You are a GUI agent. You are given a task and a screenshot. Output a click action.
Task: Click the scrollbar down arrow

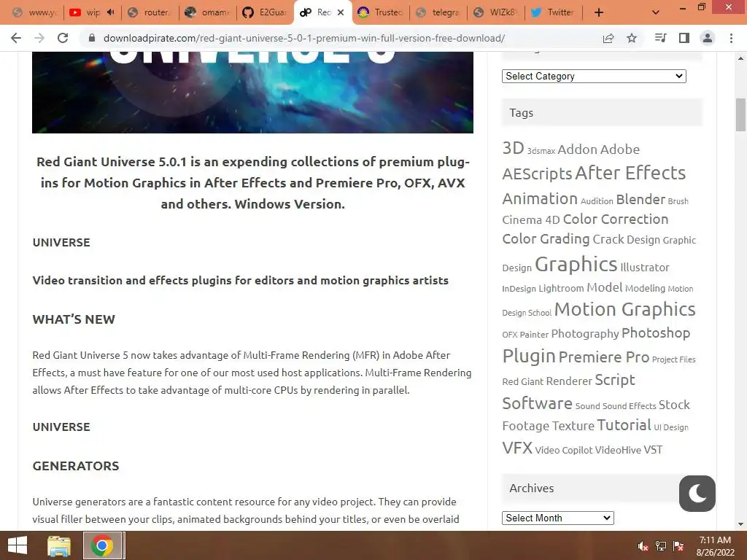tap(740, 524)
